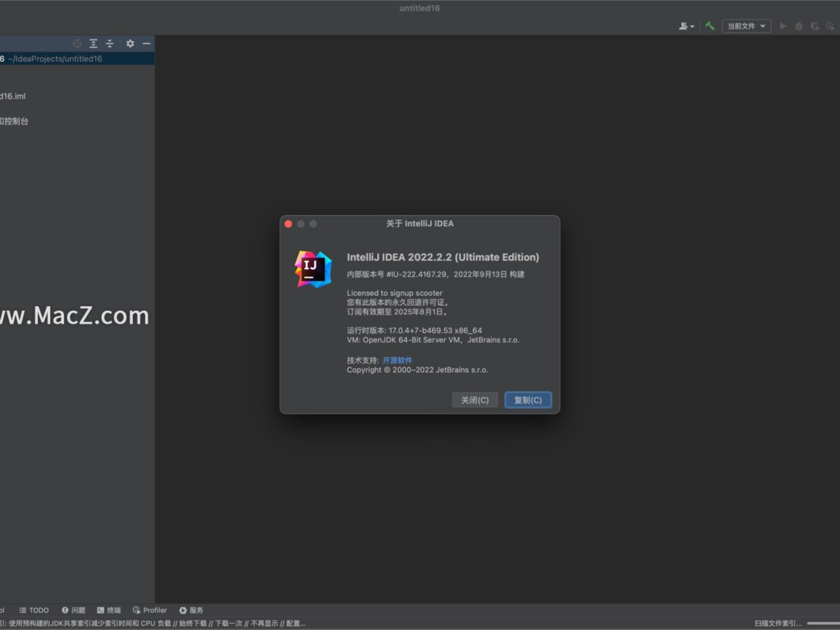Open the project panel settings gear menu
Screen dimensions: 840x630
[x=129, y=43]
